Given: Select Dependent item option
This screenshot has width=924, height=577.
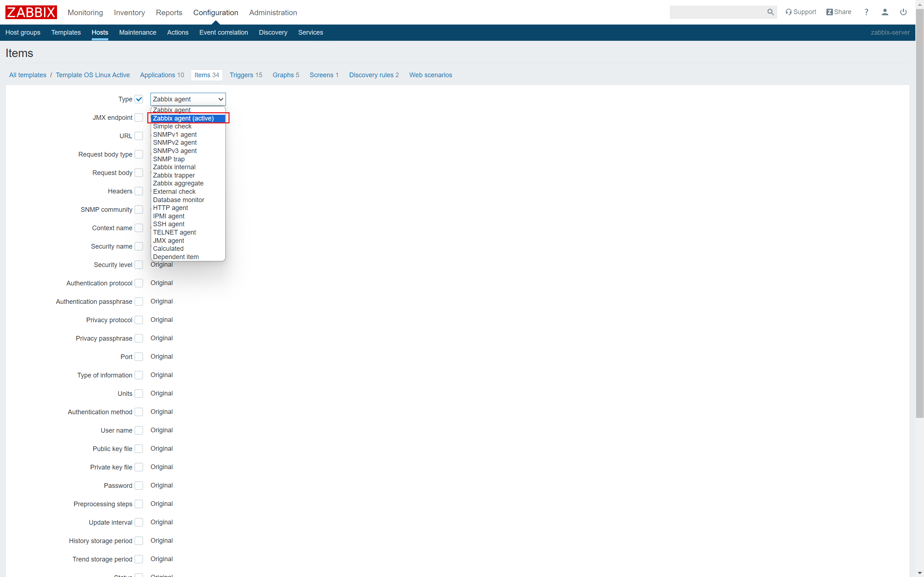Looking at the screenshot, I should pyautogui.click(x=188, y=257).
